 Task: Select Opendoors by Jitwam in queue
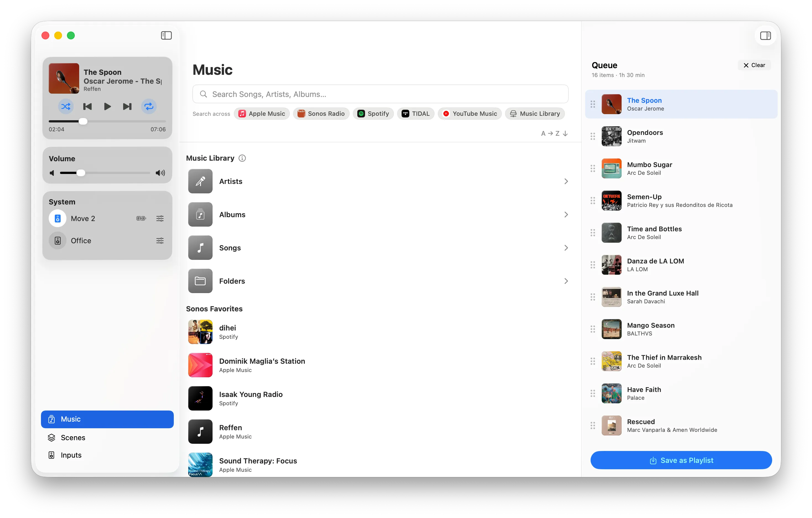681,136
